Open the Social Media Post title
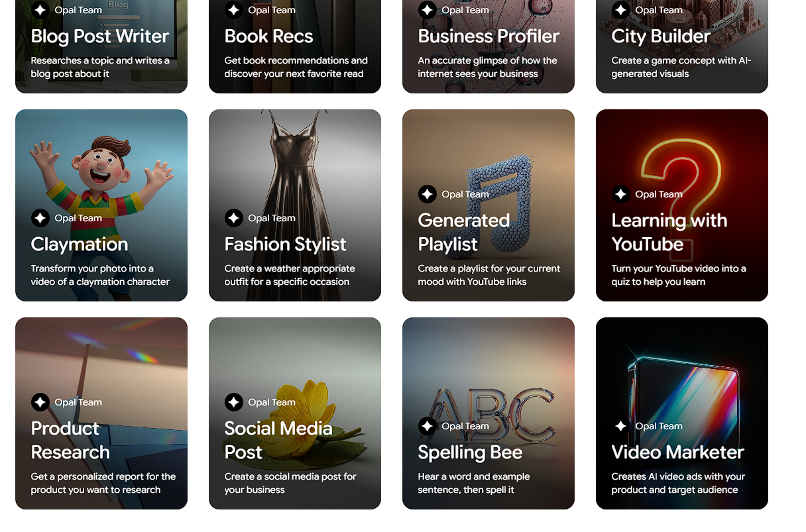 point(278,440)
